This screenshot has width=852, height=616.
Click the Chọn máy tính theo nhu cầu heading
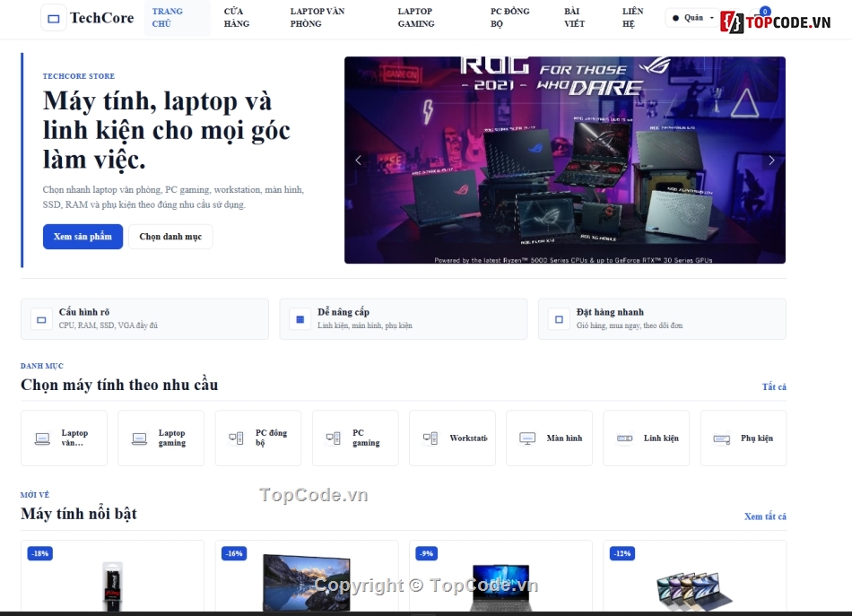click(119, 386)
